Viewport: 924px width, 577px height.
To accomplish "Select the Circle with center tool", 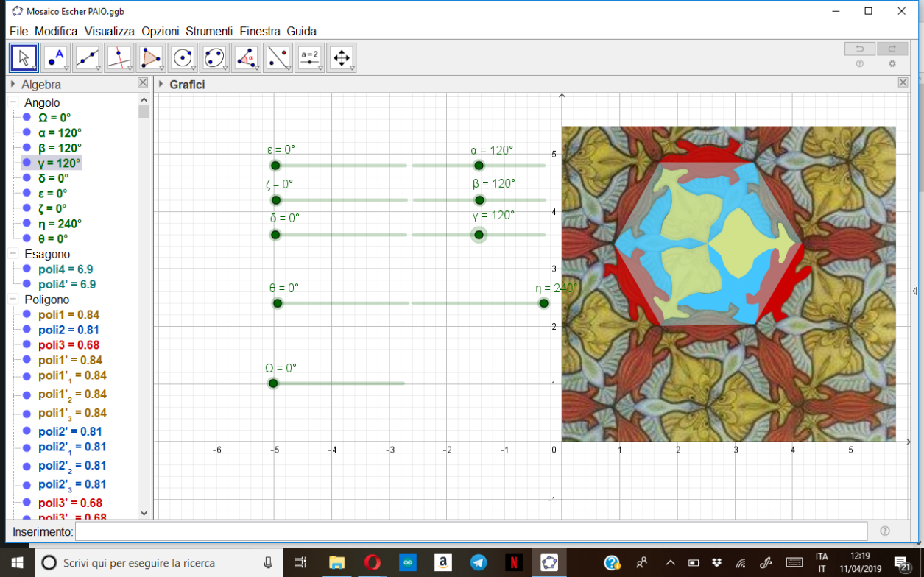I will [182, 57].
